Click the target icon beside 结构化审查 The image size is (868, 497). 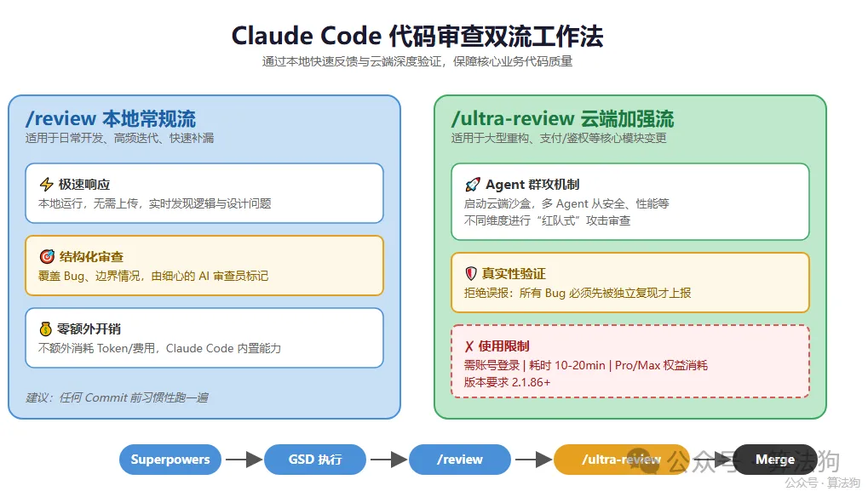47,256
